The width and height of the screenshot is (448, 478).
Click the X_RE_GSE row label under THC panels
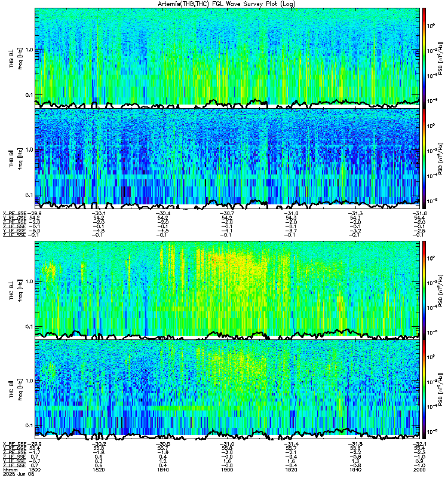[x=14, y=444]
